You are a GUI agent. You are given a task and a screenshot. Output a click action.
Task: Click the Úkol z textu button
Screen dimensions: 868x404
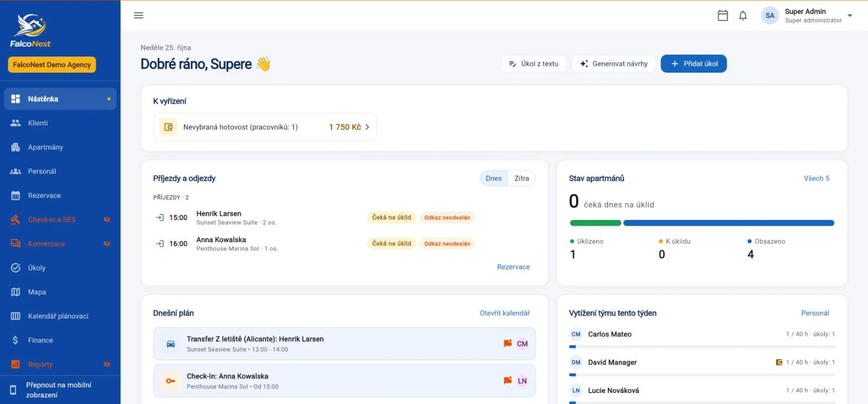534,64
